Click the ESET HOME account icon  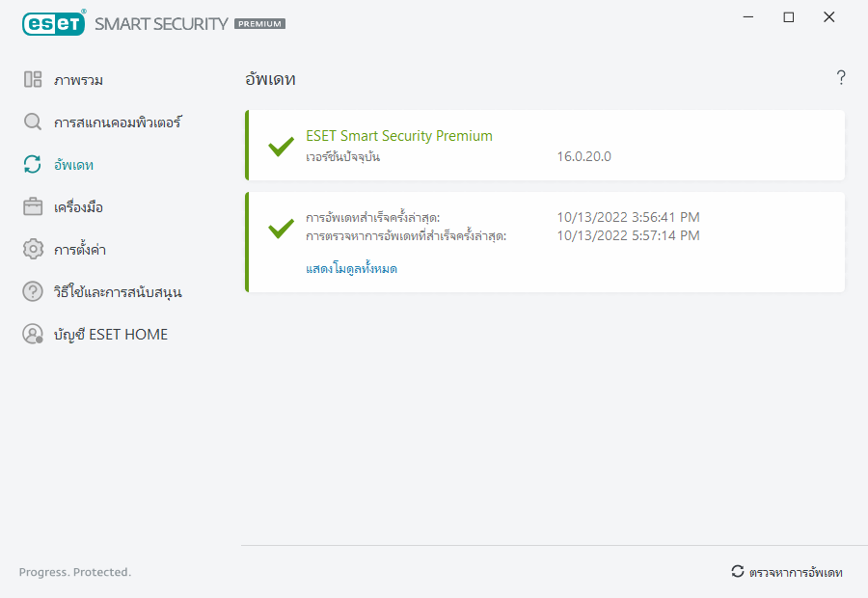(x=33, y=335)
